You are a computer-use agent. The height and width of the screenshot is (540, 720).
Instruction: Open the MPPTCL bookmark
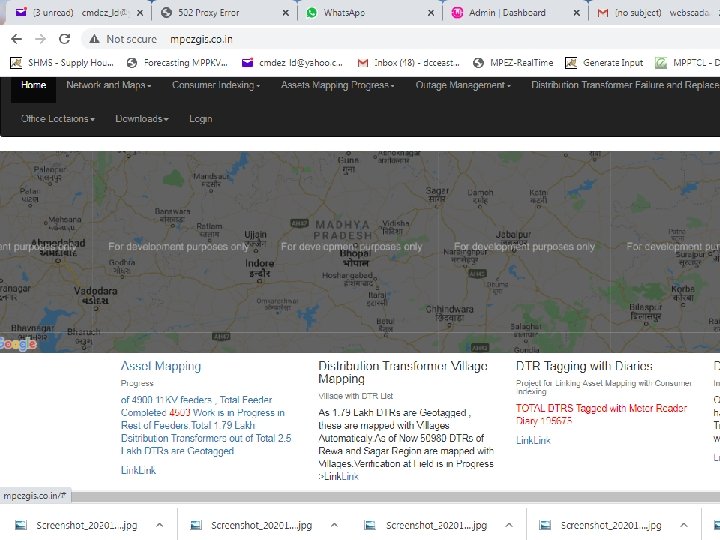tap(687, 63)
